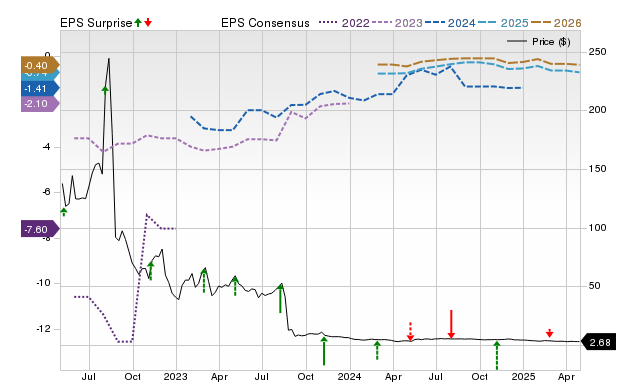Click the green up arrow beside EPS Surprise legend
Screen dimensions: 640x382
point(138,23)
